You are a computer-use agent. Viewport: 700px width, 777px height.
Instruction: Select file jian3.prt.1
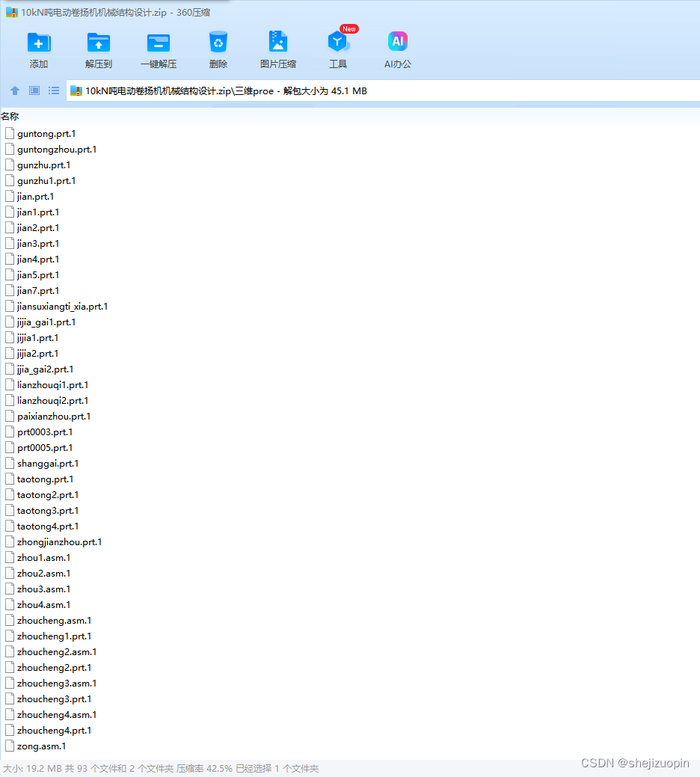tap(32, 244)
